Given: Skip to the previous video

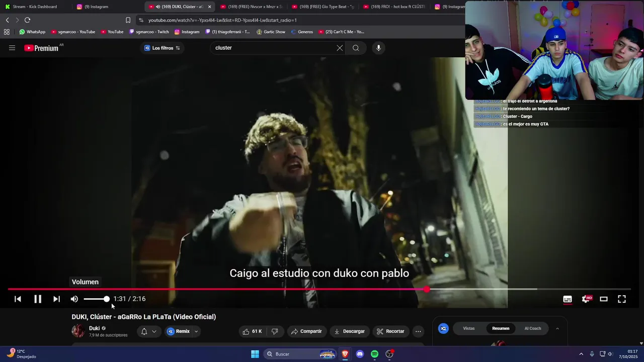Looking at the screenshot, I should tap(18, 299).
